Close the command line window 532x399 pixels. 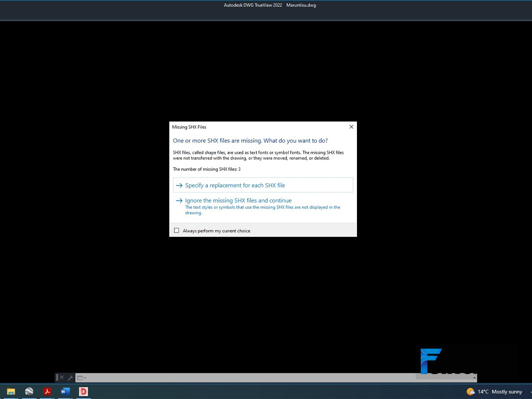pyautogui.click(x=62, y=377)
